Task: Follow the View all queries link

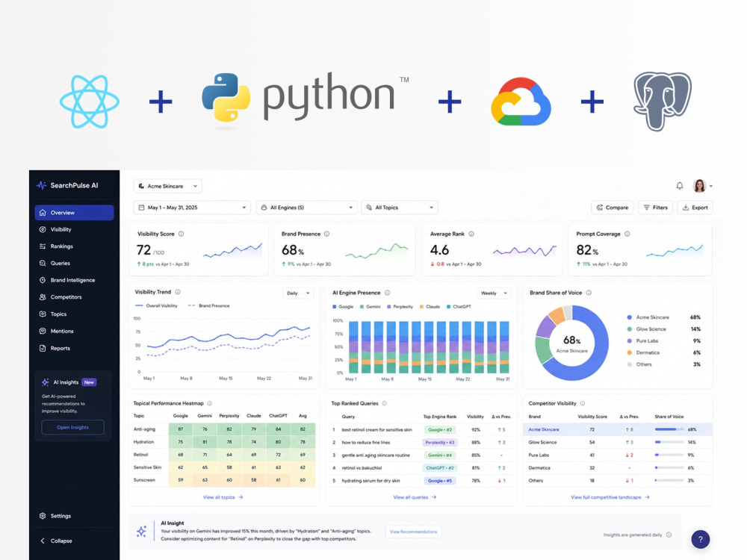Action: [415, 497]
